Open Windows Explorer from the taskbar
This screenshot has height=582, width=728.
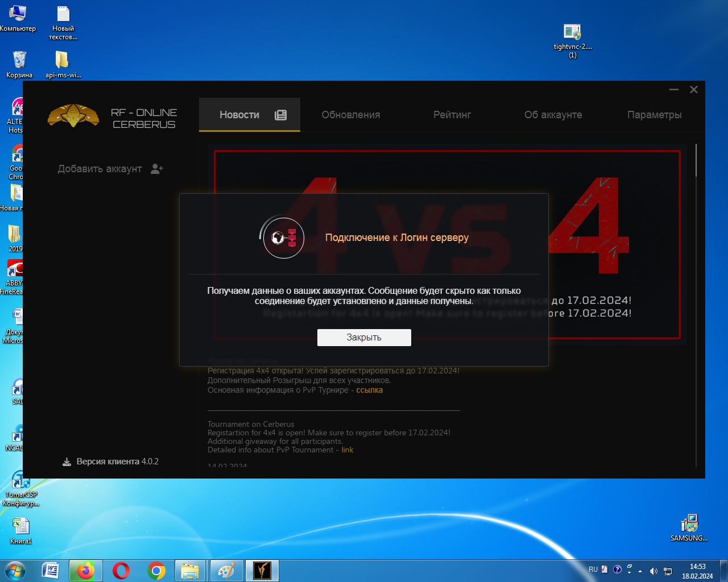(190, 571)
